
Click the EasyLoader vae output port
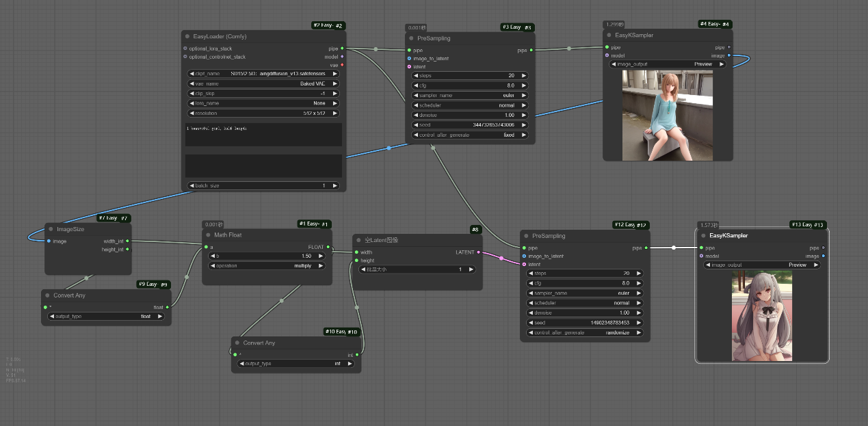click(342, 65)
